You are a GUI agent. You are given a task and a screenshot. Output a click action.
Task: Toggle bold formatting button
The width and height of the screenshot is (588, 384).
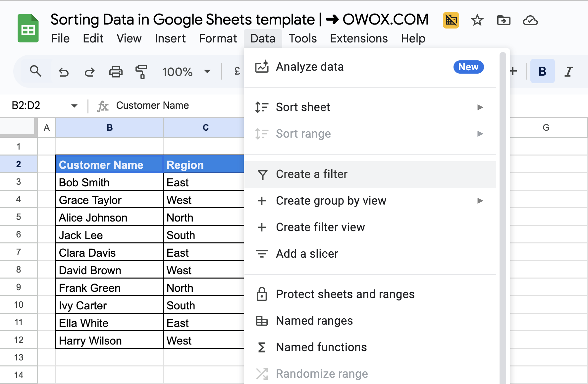(x=542, y=71)
